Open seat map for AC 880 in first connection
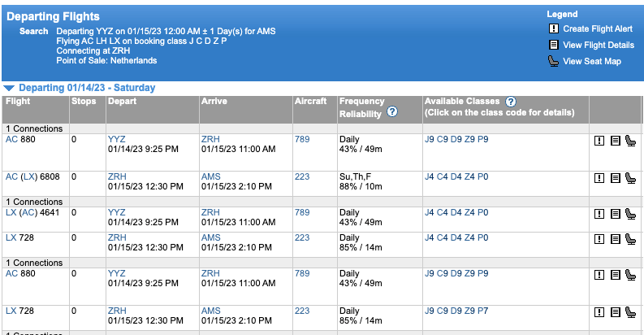This screenshot has width=644, height=335. point(630,141)
